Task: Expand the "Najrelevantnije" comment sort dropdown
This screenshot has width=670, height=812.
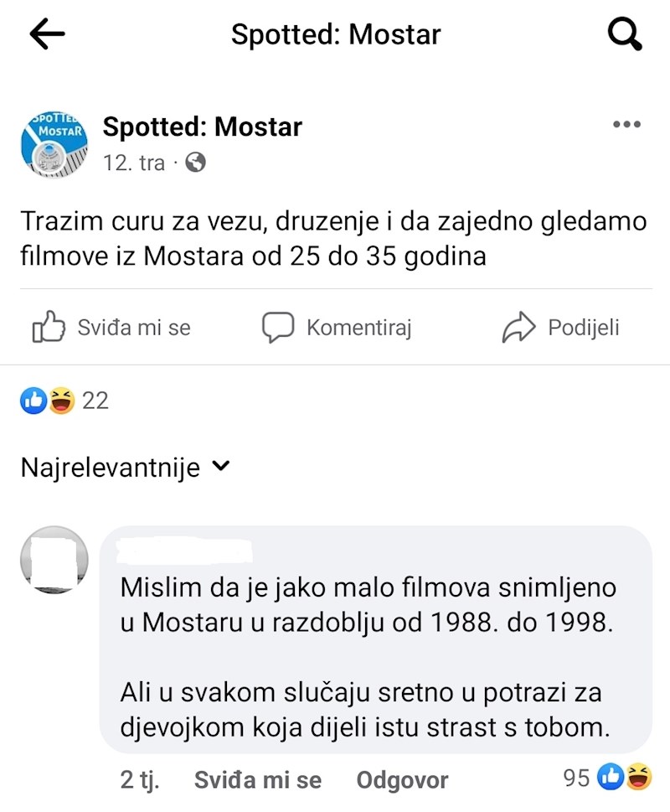Action: [x=110, y=467]
